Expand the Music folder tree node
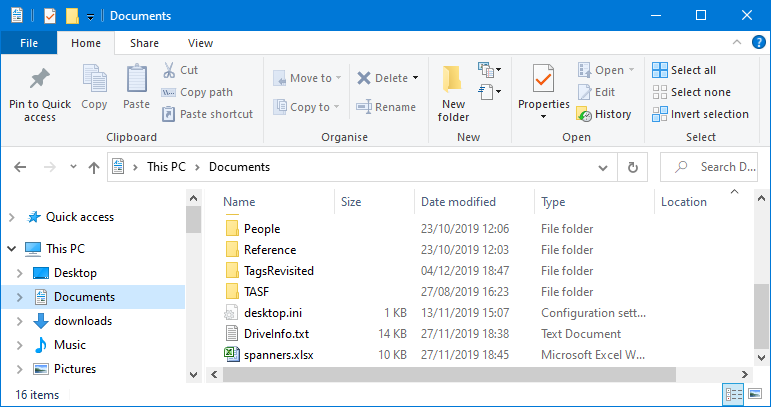Viewport: 771px width, 407px height. pyautogui.click(x=20, y=345)
